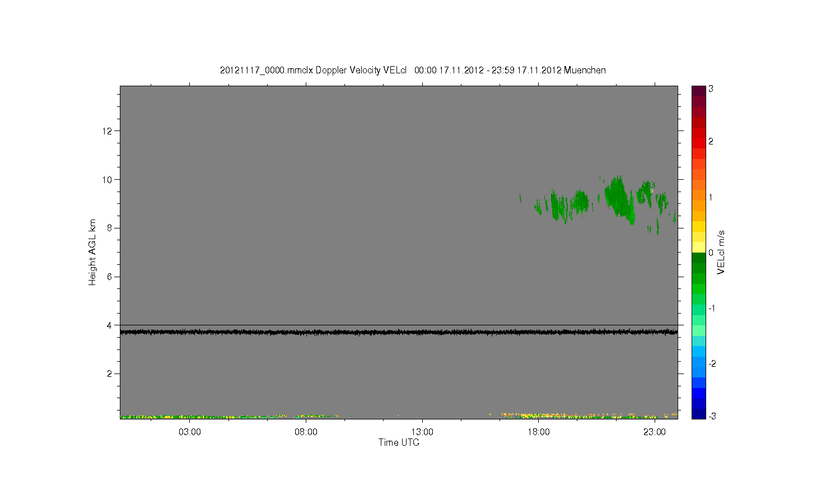This screenshot has height=504, width=840.
Task: Click the orange colorbar segment near 1
Action: click(698, 196)
